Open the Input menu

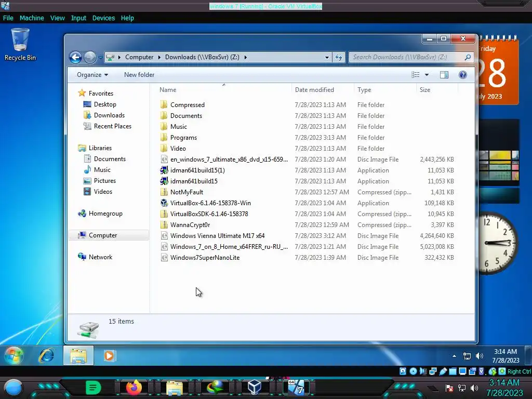[x=78, y=18]
